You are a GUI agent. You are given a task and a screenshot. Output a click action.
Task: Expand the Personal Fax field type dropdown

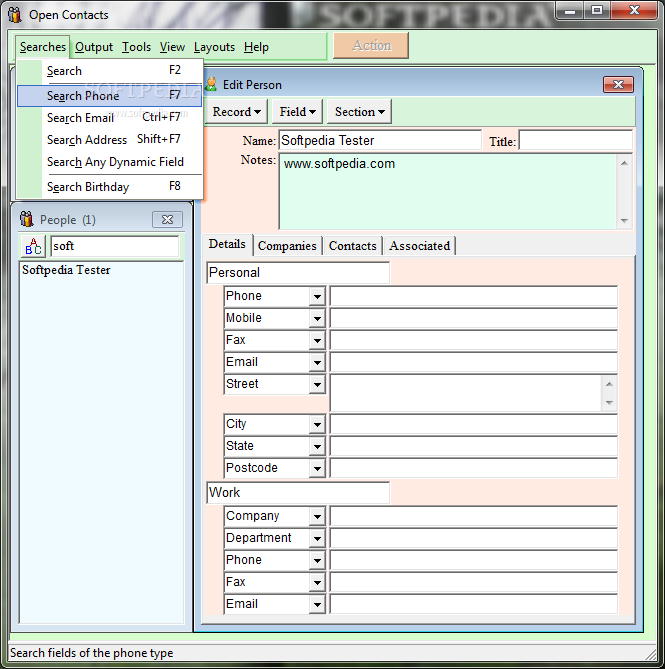317,340
